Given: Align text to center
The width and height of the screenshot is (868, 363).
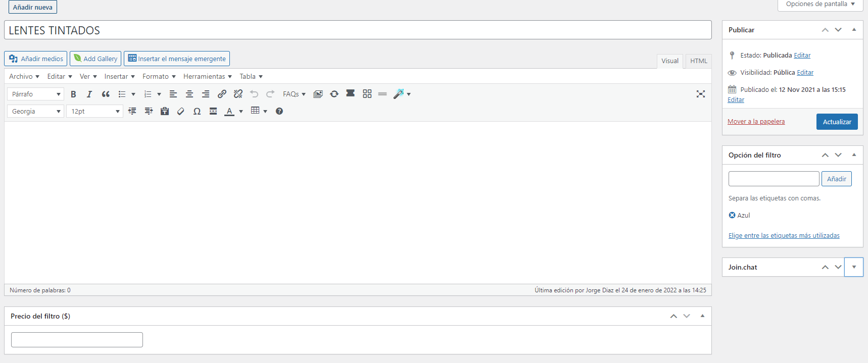Looking at the screenshot, I should 189,94.
